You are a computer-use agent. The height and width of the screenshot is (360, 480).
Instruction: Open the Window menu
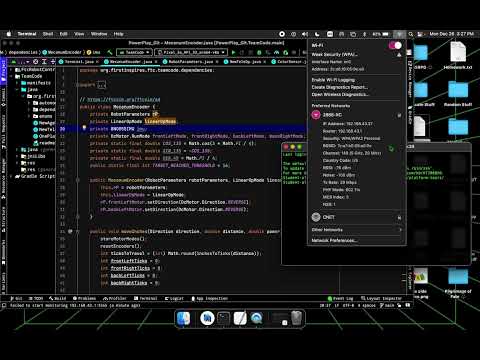click(x=99, y=34)
